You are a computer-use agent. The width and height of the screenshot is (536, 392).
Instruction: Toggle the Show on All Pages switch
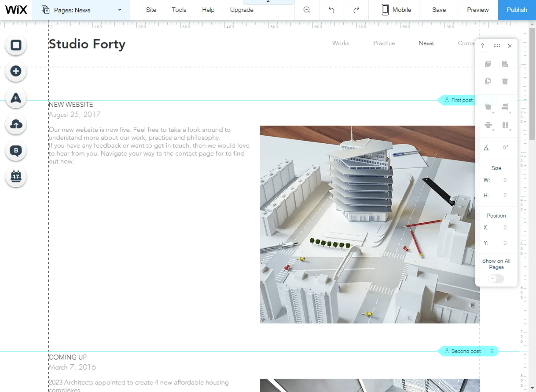[496, 279]
